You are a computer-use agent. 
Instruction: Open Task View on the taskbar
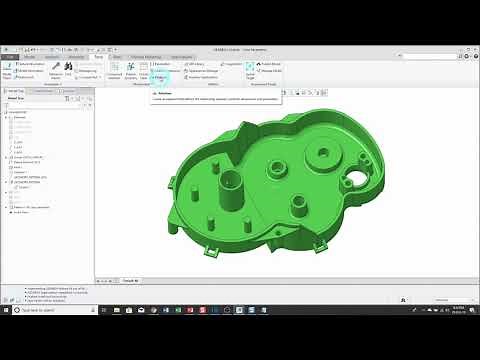(x=104, y=310)
